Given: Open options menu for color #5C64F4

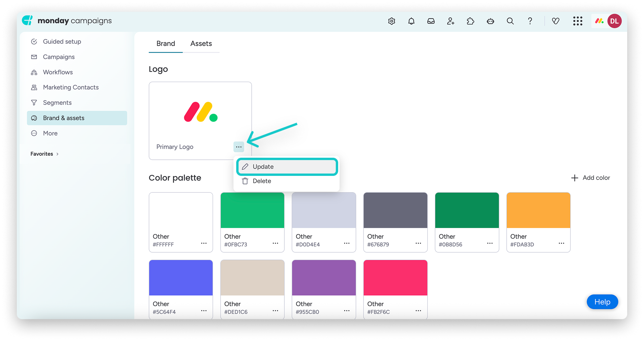Looking at the screenshot, I should click(x=204, y=311).
